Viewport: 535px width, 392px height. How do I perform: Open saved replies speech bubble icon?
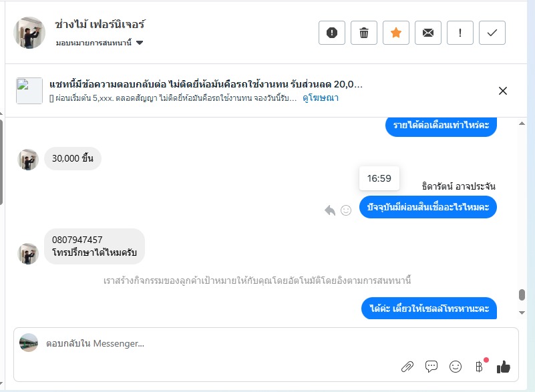tap(431, 366)
